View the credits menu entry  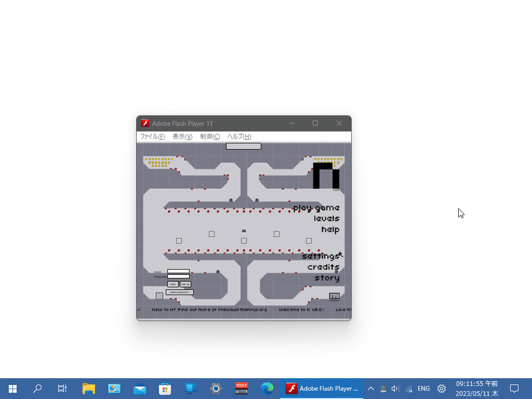pyautogui.click(x=323, y=267)
